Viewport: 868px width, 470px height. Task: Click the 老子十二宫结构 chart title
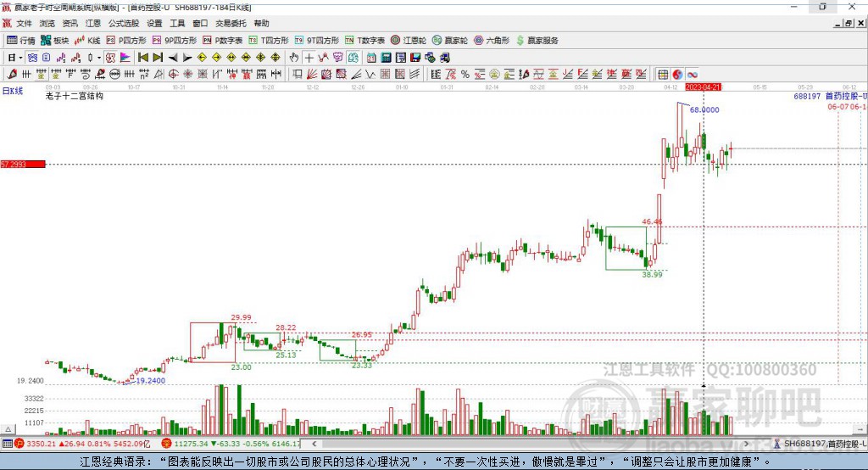pyautogui.click(x=75, y=96)
